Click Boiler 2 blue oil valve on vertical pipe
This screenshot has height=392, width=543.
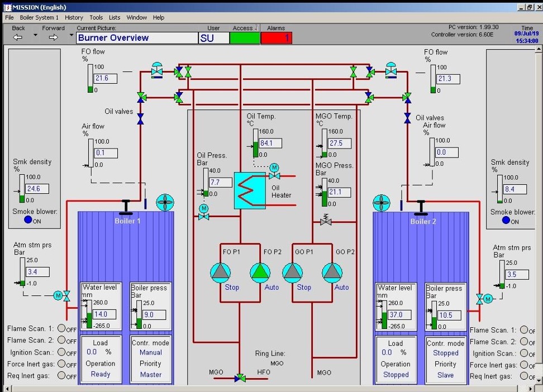click(x=408, y=118)
